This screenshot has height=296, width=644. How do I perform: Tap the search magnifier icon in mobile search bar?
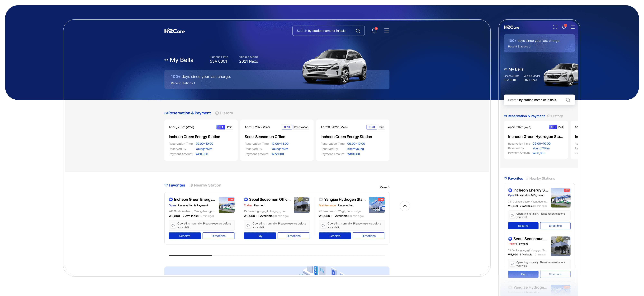(x=568, y=100)
